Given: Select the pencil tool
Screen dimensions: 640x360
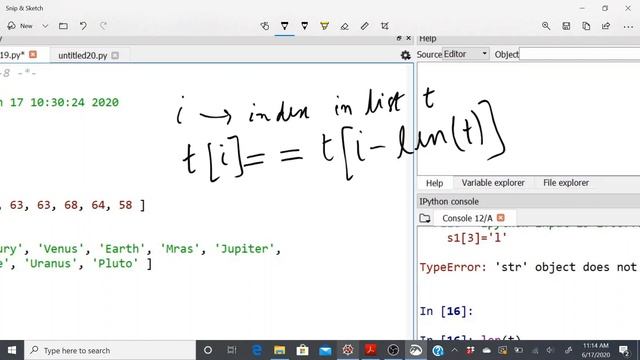Looking at the screenshot, I should (304, 26).
